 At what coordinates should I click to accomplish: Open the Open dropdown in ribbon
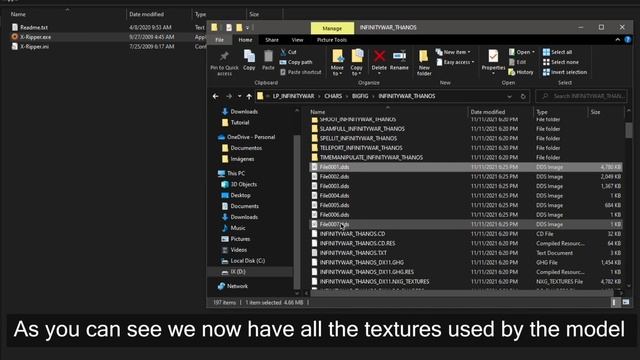tap(522, 52)
